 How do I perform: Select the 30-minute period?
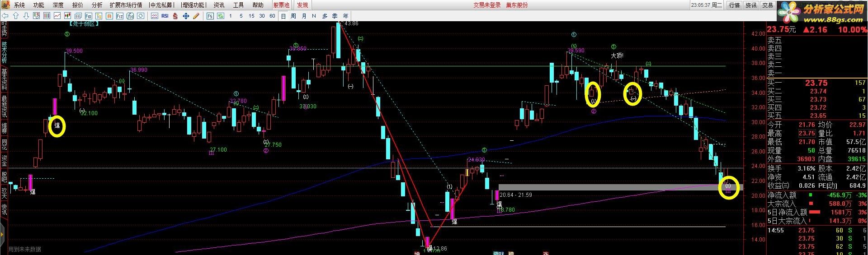(x=262, y=16)
